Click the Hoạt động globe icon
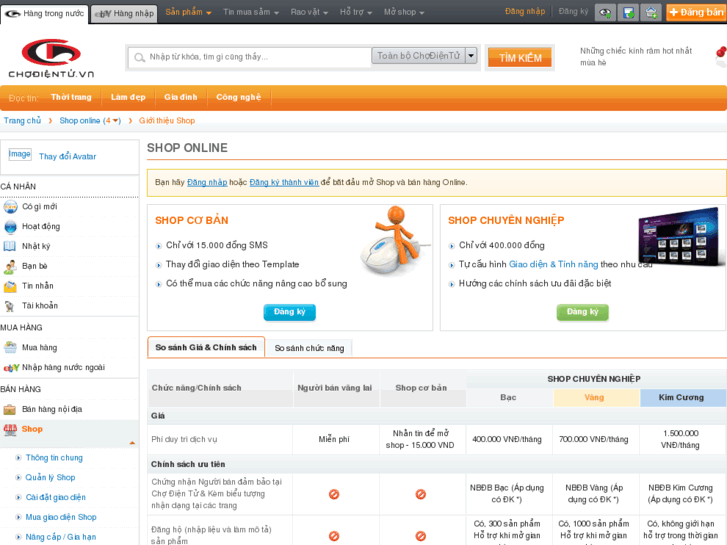The width and height of the screenshot is (727, 545). coord(10,227)
